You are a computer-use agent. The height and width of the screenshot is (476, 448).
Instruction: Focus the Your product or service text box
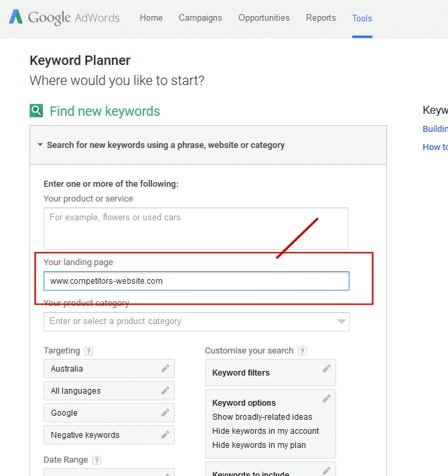[196, 228]
